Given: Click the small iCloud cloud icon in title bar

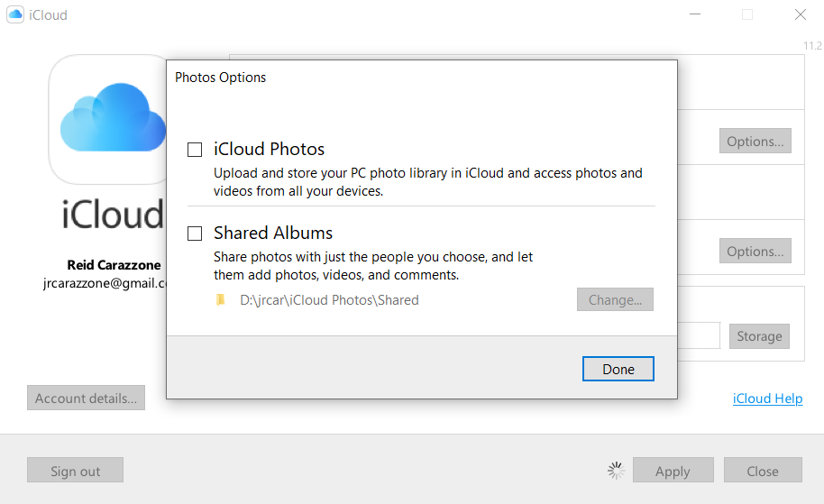Looking at the screenshot, I should [x=15, y=14].
